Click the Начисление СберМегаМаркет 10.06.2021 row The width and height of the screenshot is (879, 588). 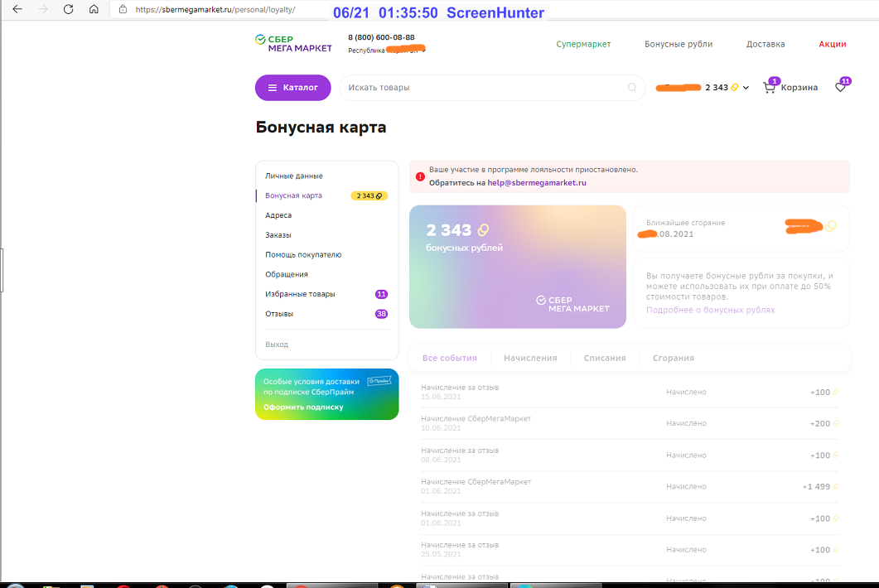(x=630, y=423)
